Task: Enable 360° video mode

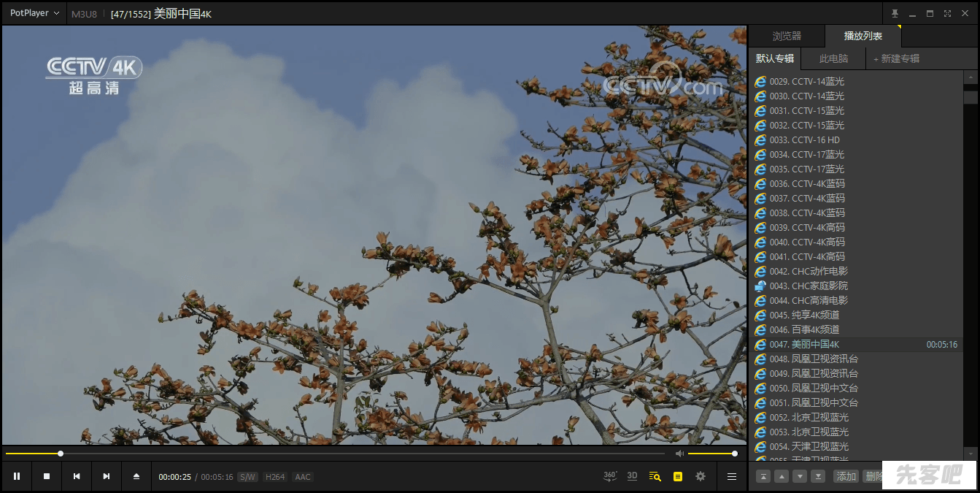Action: tap(610, 476)
